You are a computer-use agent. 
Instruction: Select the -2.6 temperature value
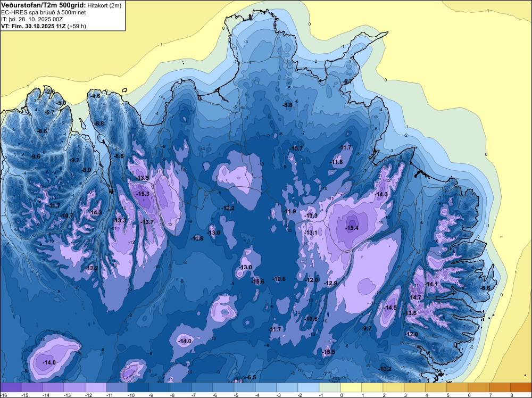pos(50,92)
